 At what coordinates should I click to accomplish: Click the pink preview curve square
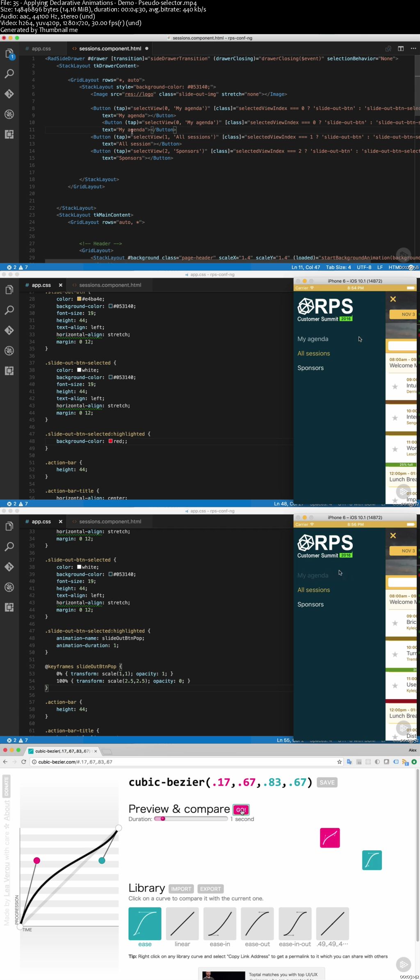330,838
